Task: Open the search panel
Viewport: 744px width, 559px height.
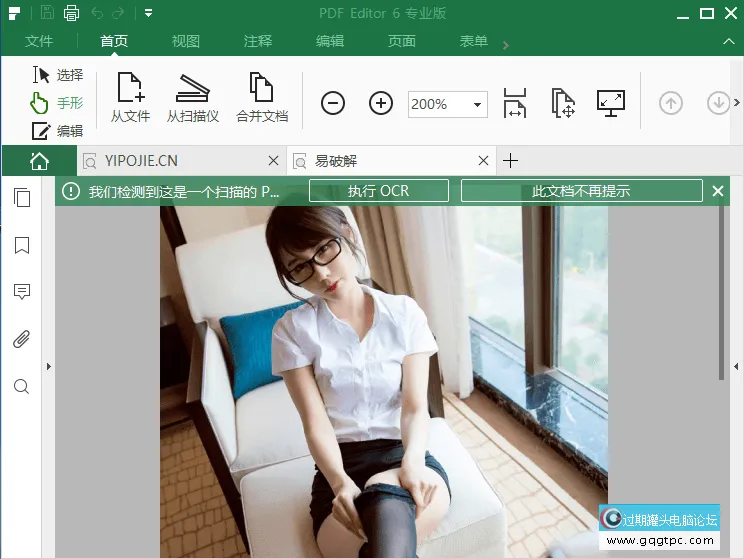Action: 22,387
